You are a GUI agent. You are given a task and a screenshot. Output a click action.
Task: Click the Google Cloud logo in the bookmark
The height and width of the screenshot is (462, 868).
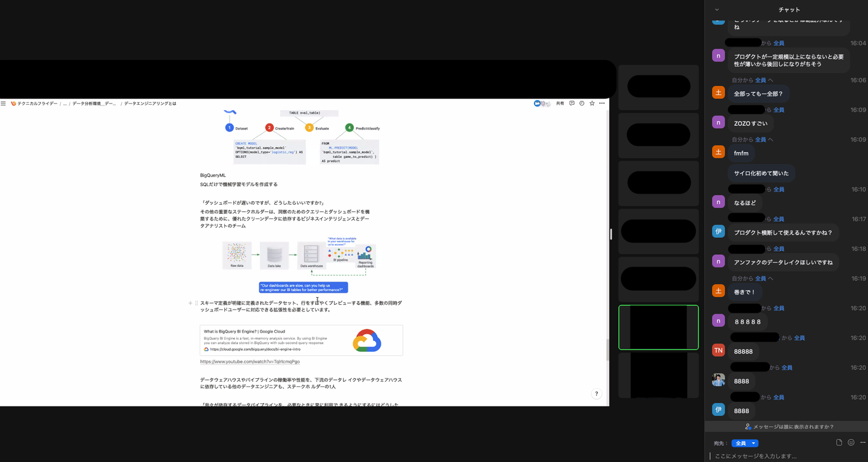367,340
